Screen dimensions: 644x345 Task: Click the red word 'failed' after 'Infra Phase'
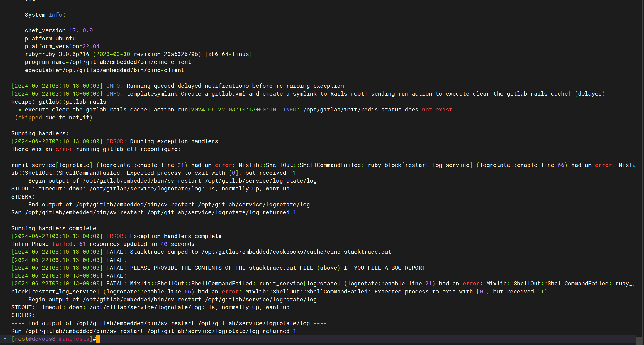(x=62, y=244)
